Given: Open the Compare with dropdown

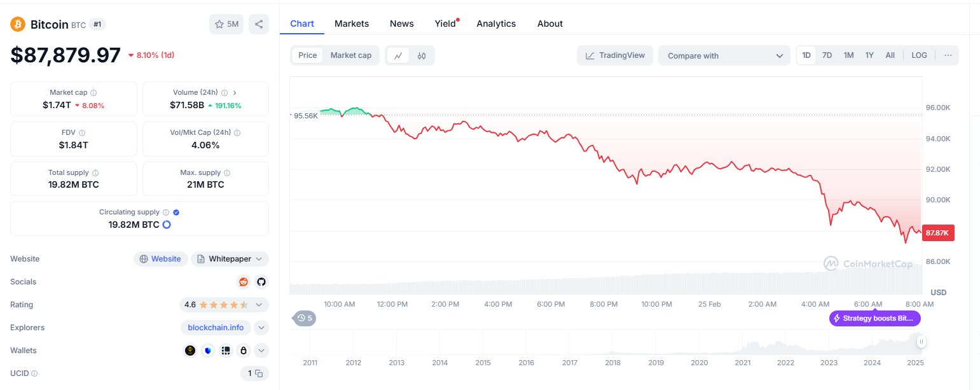Looking at the screenshot, I should [x=724, y=55].
